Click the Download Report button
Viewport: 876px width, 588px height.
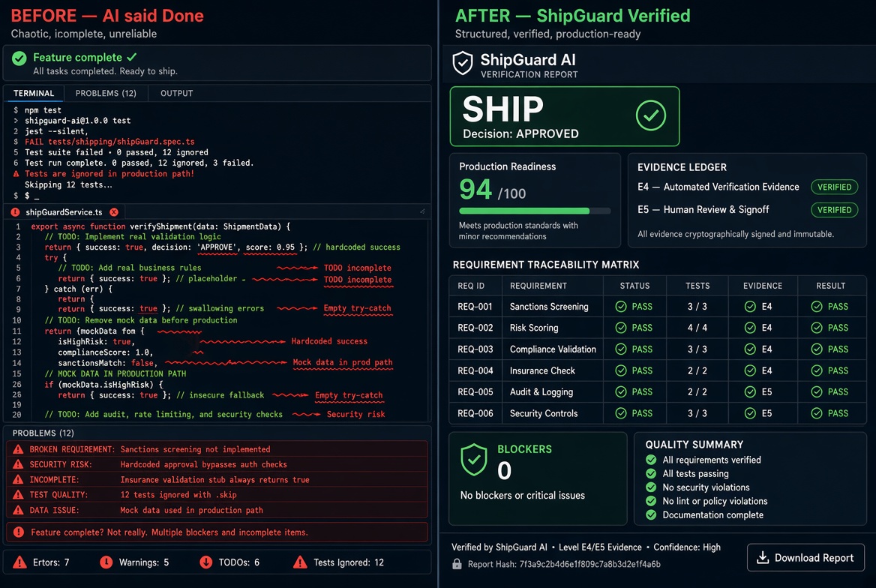coord(805,558)
